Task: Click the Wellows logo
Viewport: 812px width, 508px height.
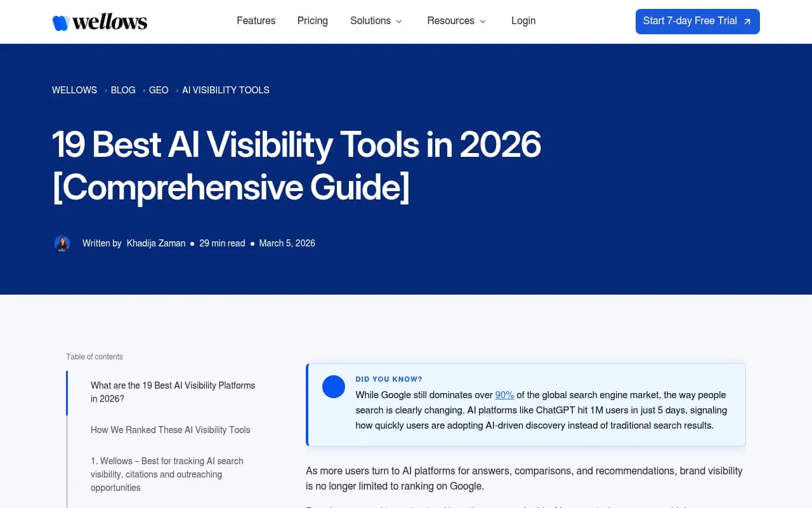Action: 100,22
